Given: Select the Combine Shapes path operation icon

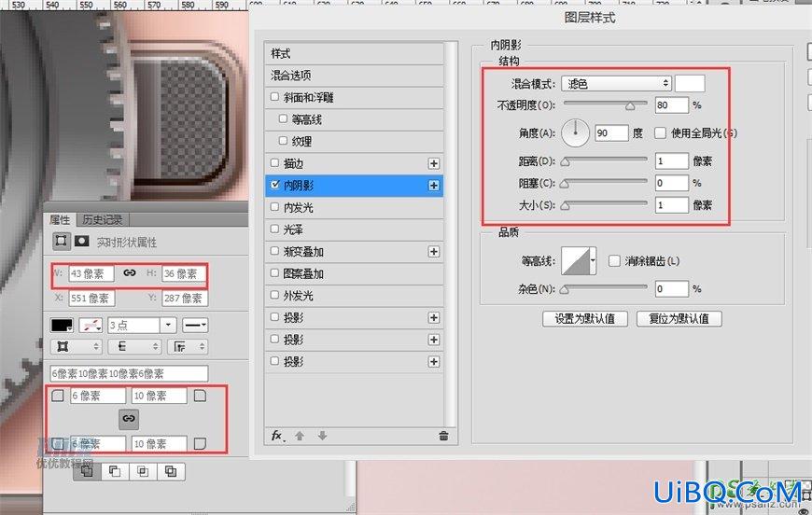Looking at the screenshot, I should [x=87, y=471].
